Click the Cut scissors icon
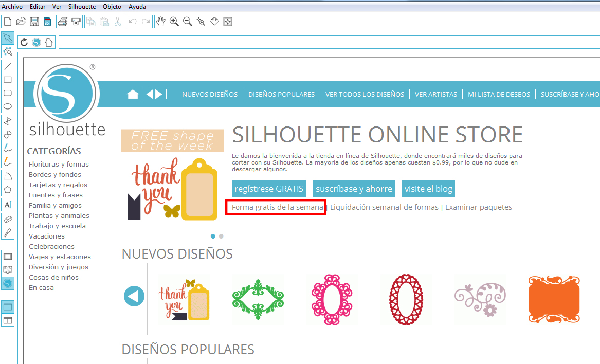600x364 pixels. coord(117,22)
